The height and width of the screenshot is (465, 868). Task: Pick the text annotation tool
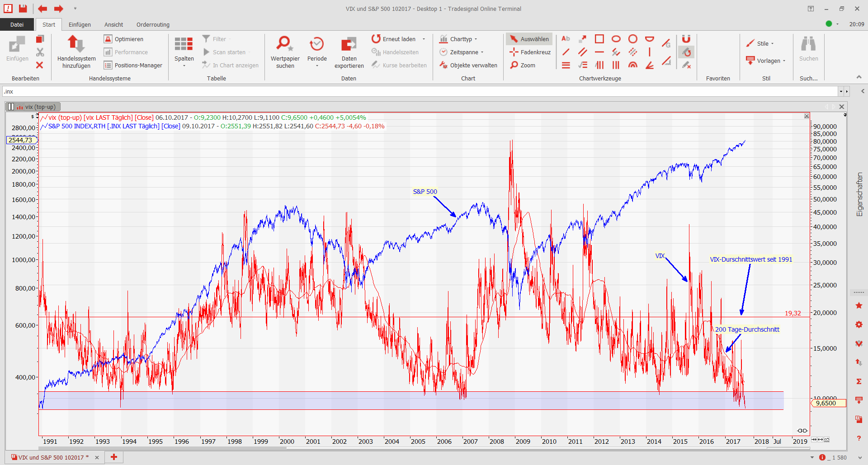(566, 39)
